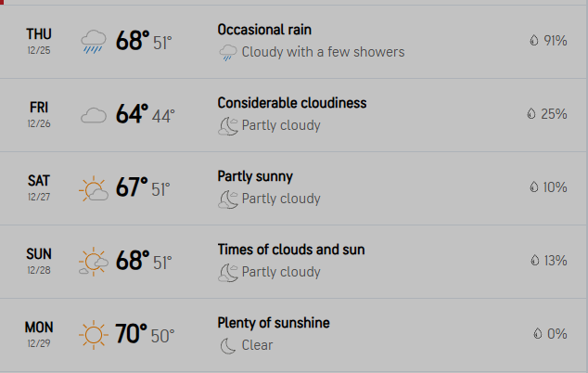
Task: Click the 25% precipitation chance on Friday
Action: [x=554, y=114]
